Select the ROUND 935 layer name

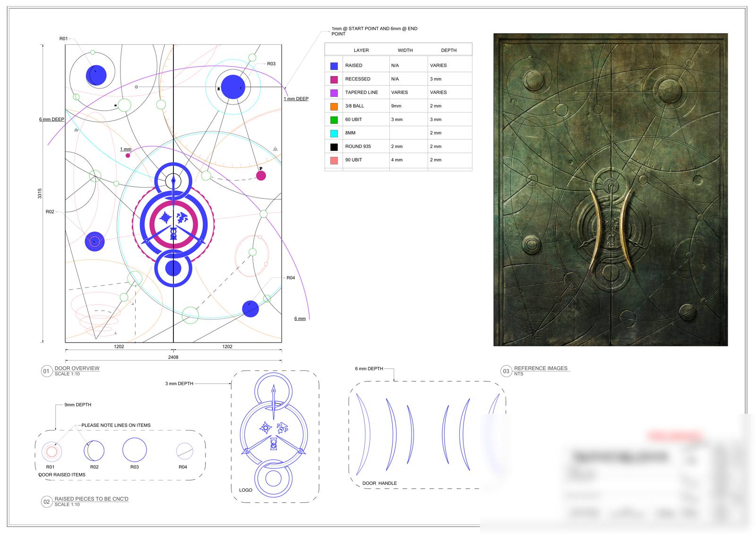point(358,146)
